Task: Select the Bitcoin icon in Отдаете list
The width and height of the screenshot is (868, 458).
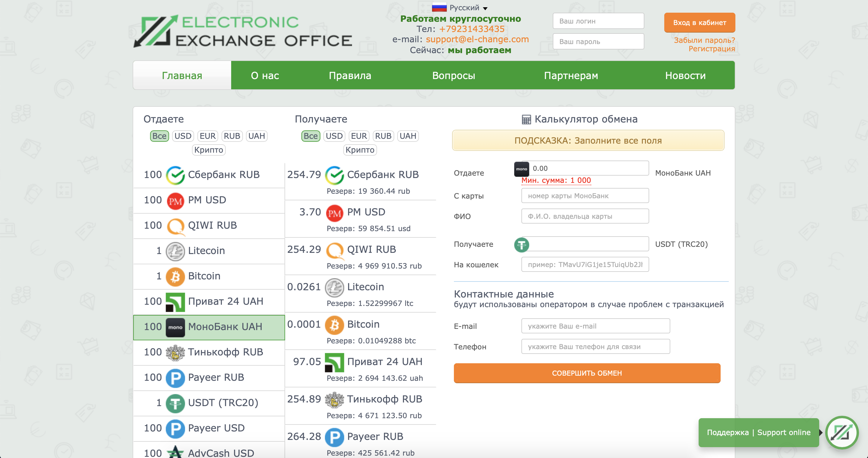Action: pos(175,276)
